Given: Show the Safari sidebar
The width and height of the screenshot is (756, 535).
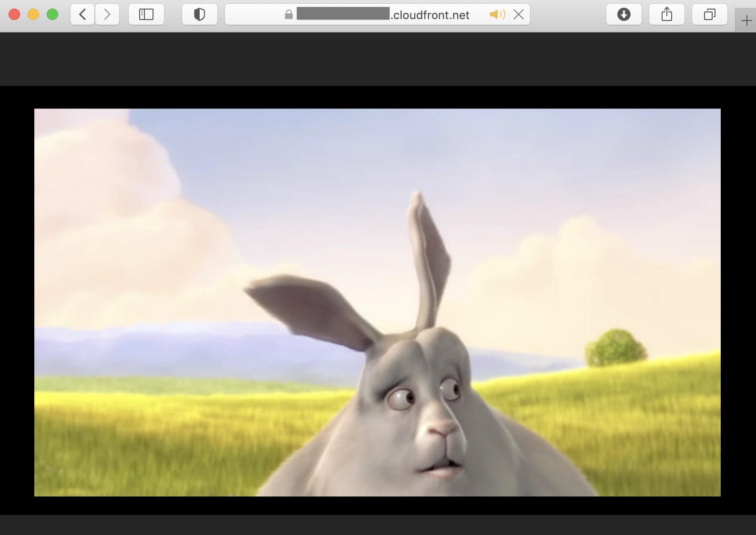Looking at the screenshot, I should coord(146,14).
